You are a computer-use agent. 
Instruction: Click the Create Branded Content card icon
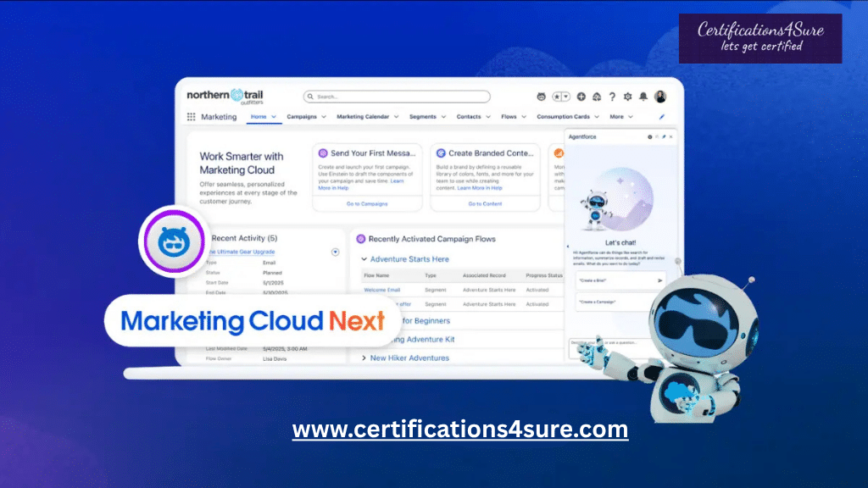[441, 153]
